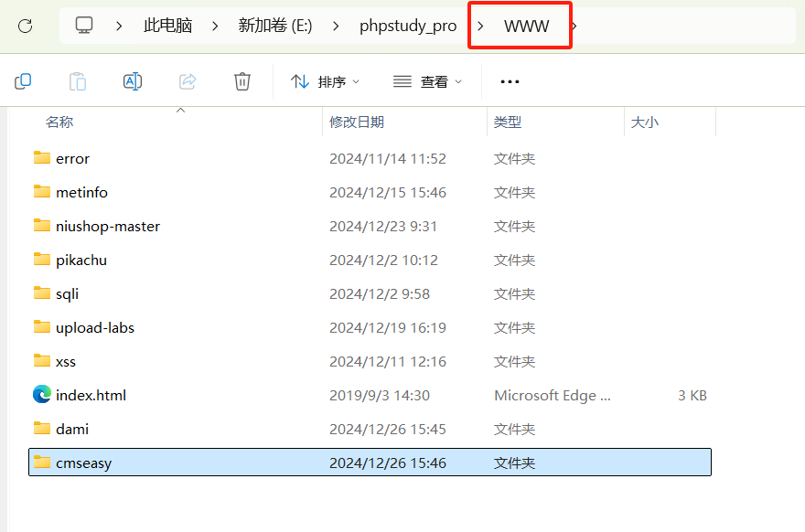Expand chevron after phpstudy_pro

[480, 26]
